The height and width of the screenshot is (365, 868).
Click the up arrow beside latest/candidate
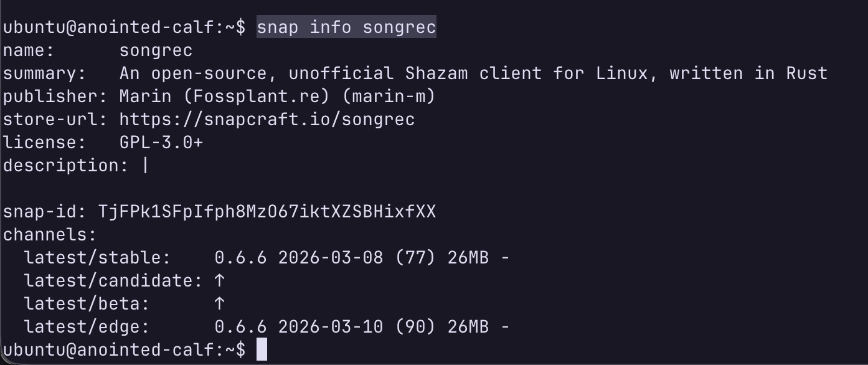click(x=219, y=281)
